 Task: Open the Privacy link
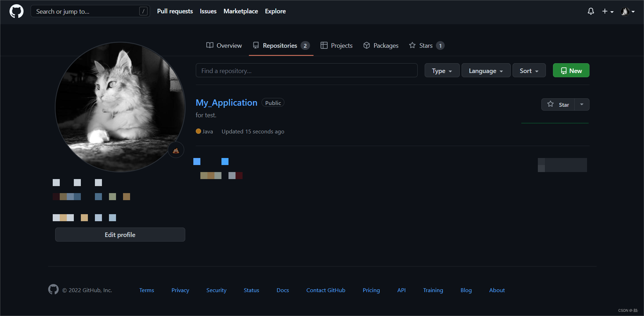[180, 290]
